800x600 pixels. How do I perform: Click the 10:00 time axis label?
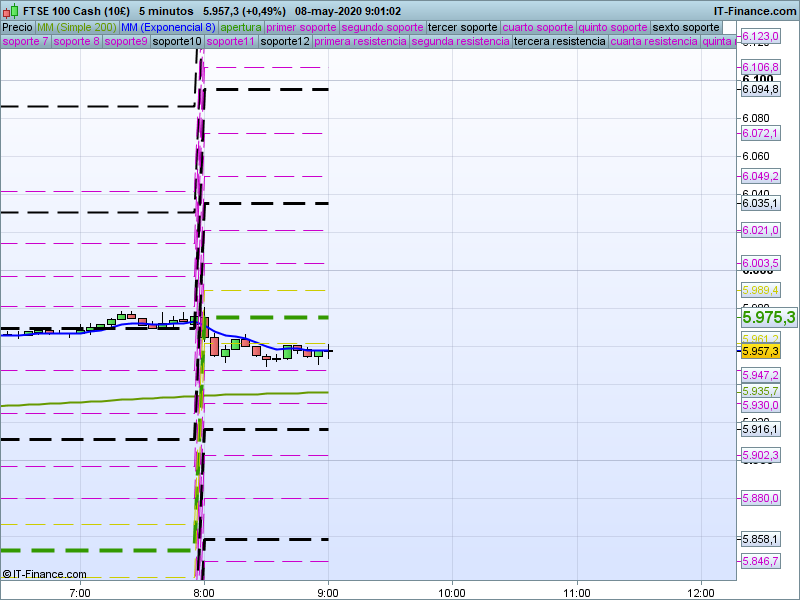[452, 591]
